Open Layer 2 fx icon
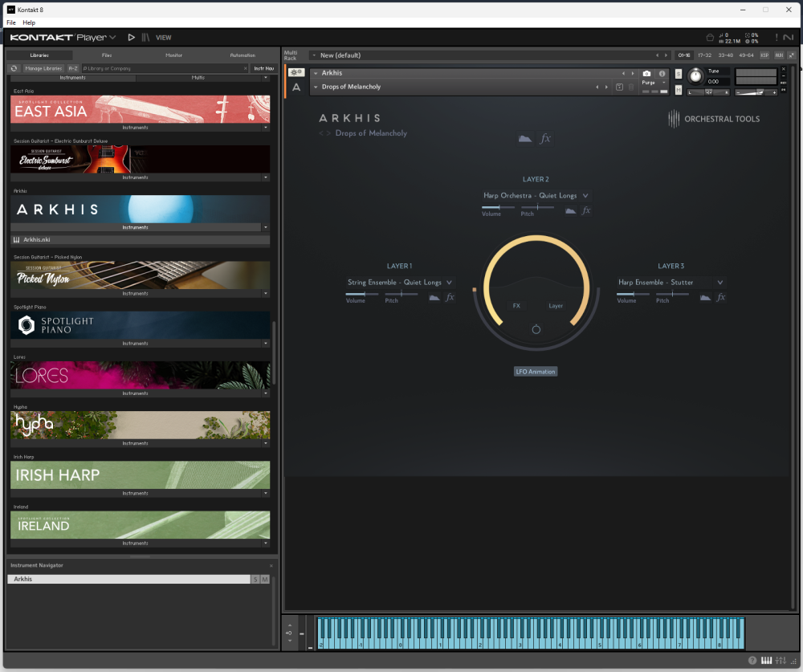The image size is (803, 672). tap(586, 210)
